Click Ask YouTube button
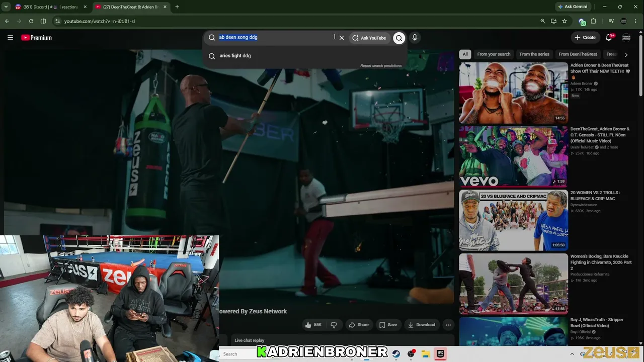Screen dimensions: 644x362 click(369, 38)
